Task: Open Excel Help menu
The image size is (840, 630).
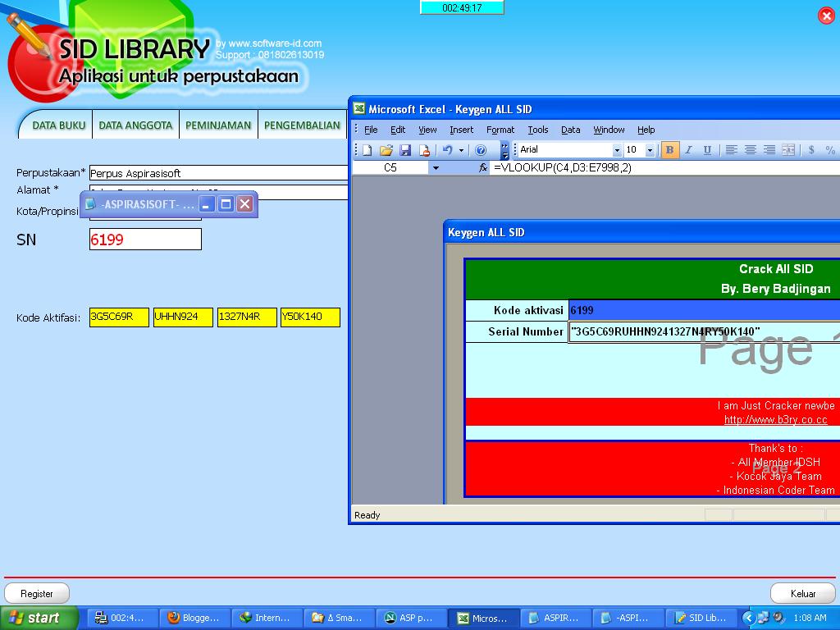Action: click(646, 130)
